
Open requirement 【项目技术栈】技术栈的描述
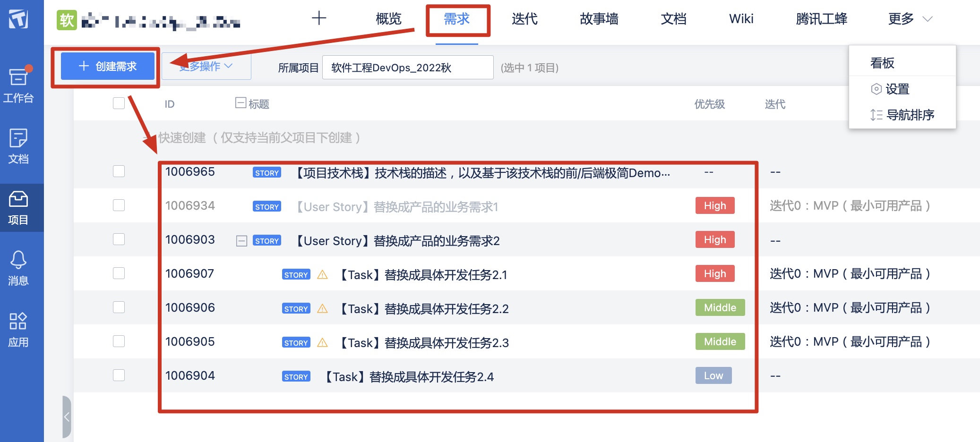pyautogui.click(x=482, y=173)
